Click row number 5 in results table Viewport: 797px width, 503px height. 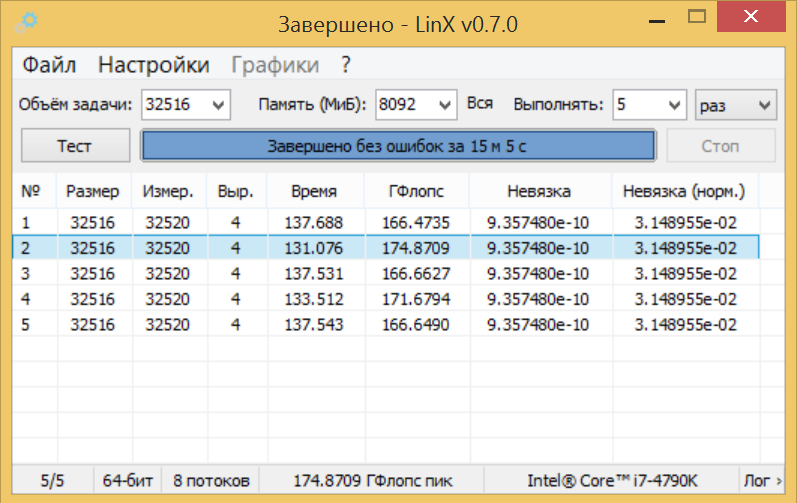(x=25, y=325)
